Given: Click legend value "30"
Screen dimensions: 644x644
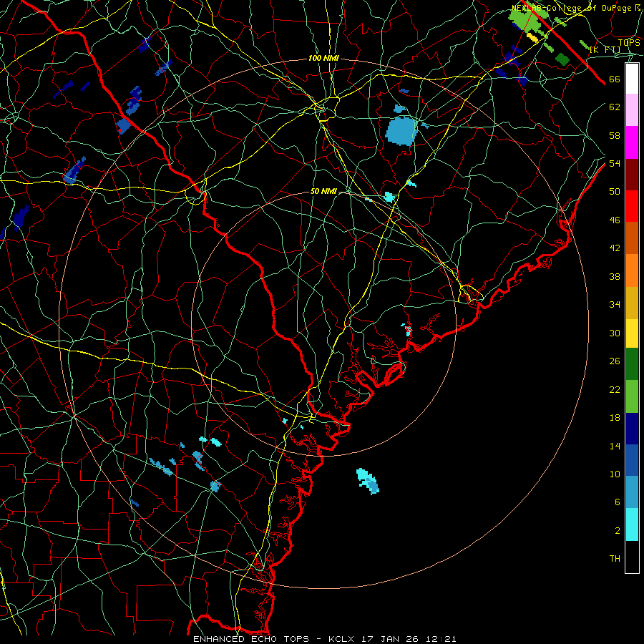Looking at the screenshot, I should point(615,333).
